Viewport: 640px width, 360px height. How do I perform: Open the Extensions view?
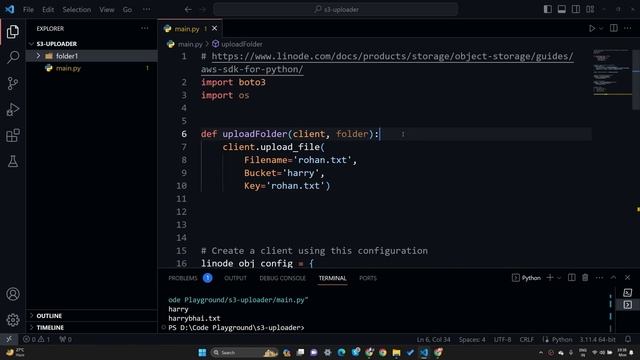pyautogui.click(x=13, y=136)
